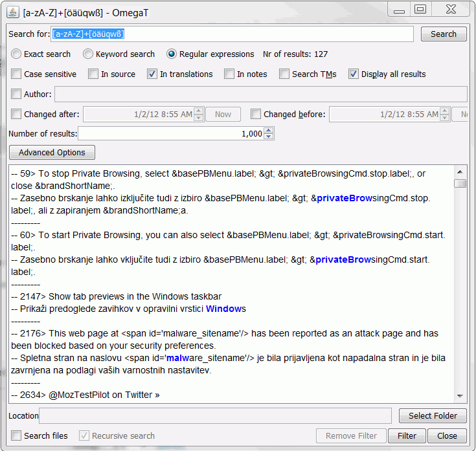
Task: Decrease Changed after date with down arrow
Action: (x=199, y=118)
